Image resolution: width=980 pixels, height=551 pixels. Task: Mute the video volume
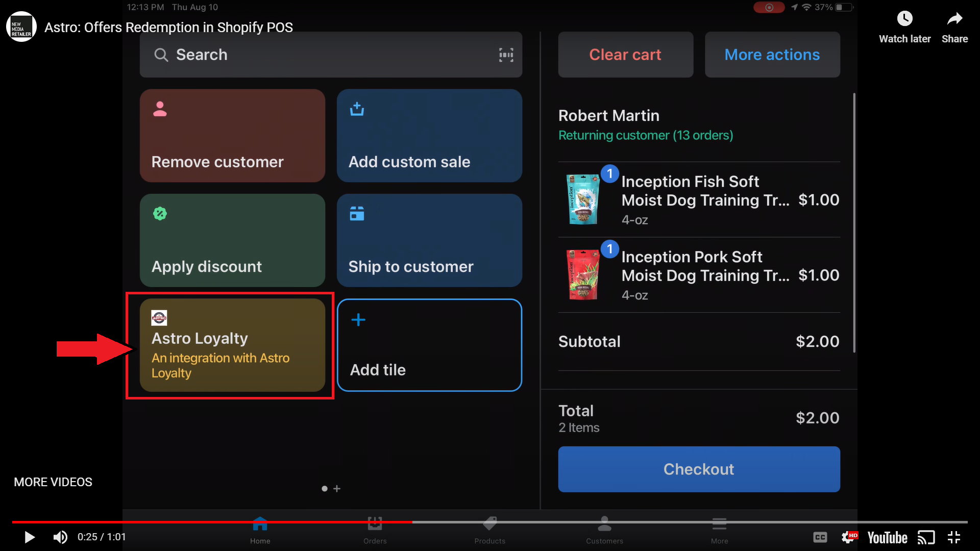60,537
